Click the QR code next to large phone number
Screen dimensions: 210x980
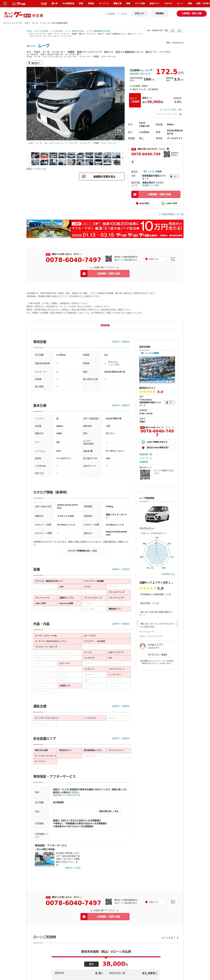109,259
